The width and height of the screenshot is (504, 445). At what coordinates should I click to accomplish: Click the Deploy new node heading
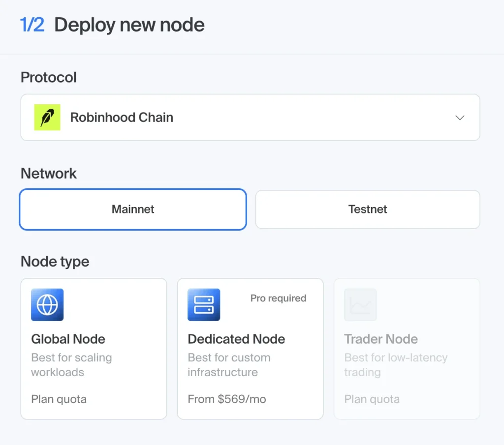pyautogui.click(x=129, y=25)
